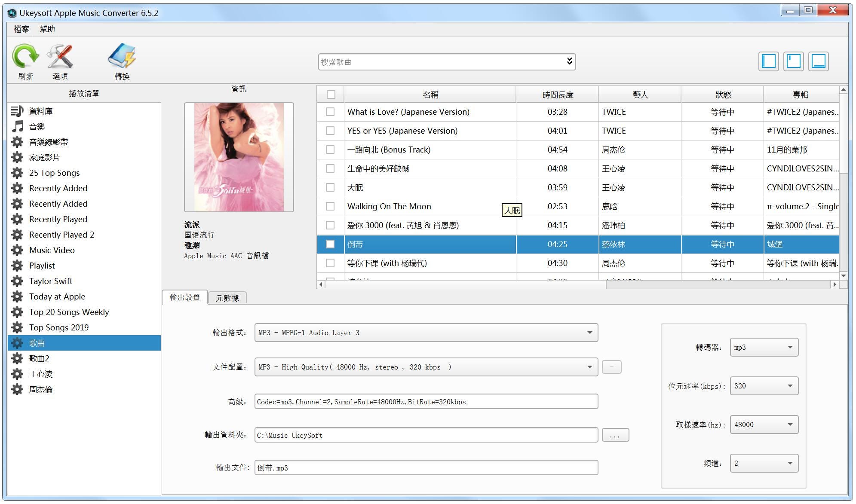Check the 倒带 song checkbox
Image resolution: width=856 pixels, height=504 pixels.
(330, 244)
